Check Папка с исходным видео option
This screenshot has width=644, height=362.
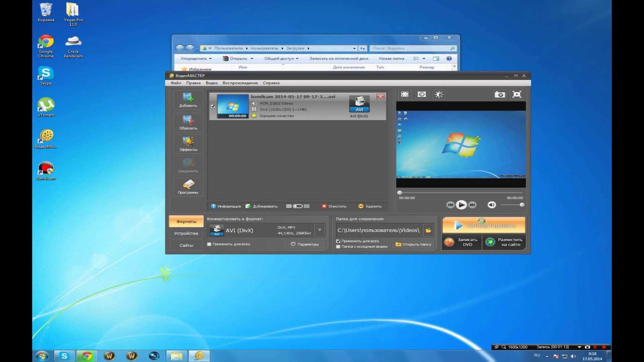coord(338,247)
